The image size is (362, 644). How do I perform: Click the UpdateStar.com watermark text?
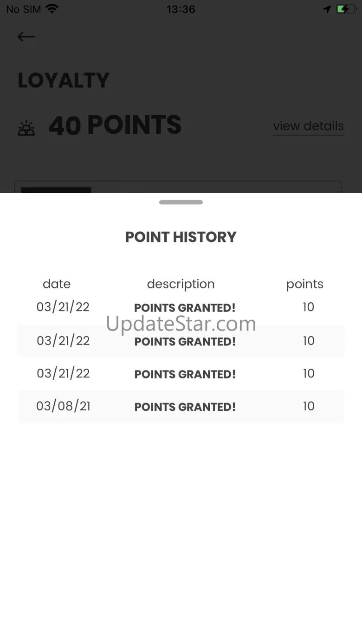181,324
